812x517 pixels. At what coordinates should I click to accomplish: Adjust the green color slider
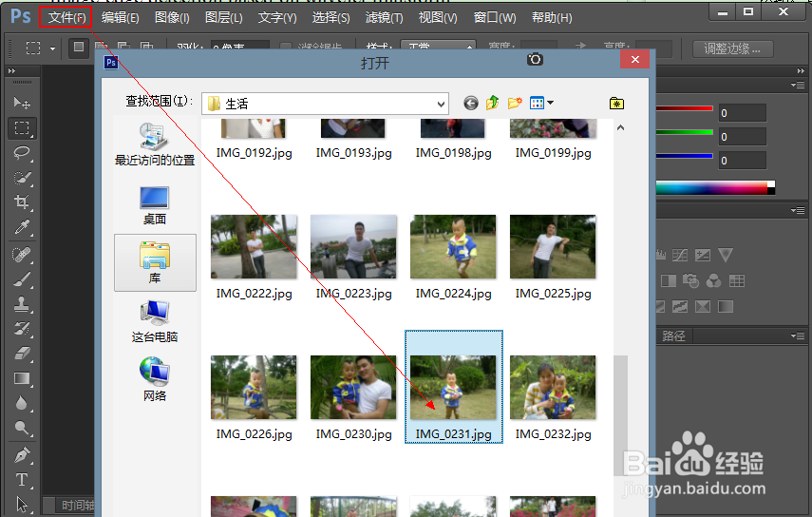[x=685, y=132]
